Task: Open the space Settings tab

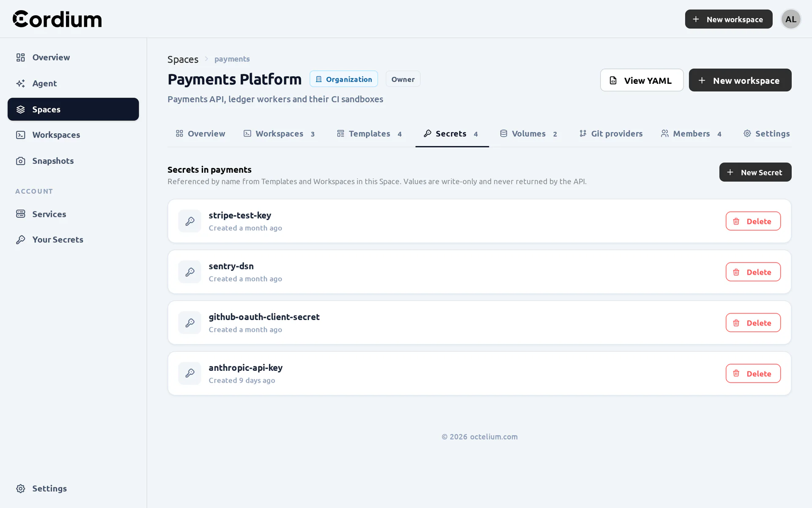Action: coord(766,134)
